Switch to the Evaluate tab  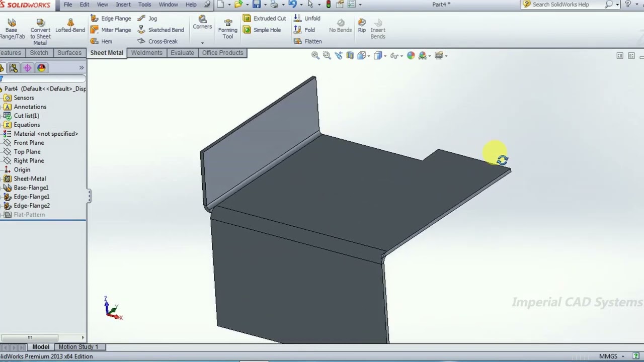(x=182, y=53)
